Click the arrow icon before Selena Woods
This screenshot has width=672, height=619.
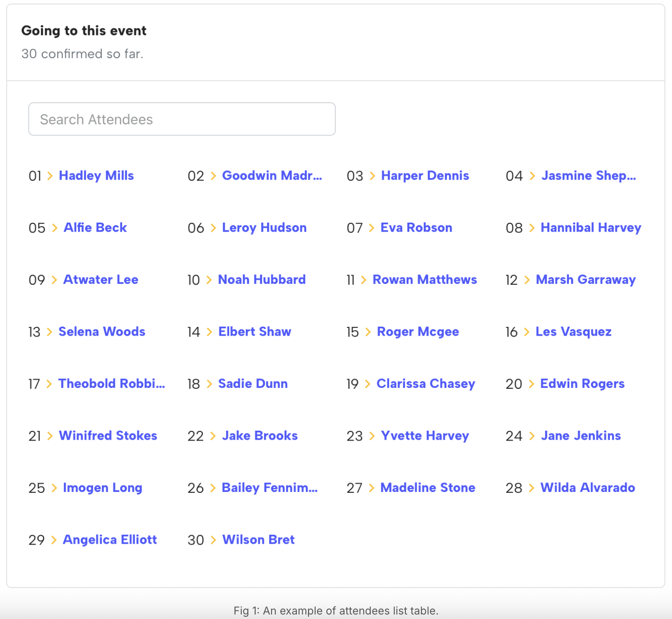click(50, 332)
